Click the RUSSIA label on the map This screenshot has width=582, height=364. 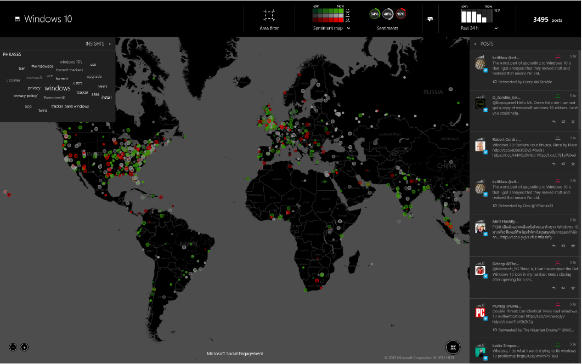[x=433, y=92]
